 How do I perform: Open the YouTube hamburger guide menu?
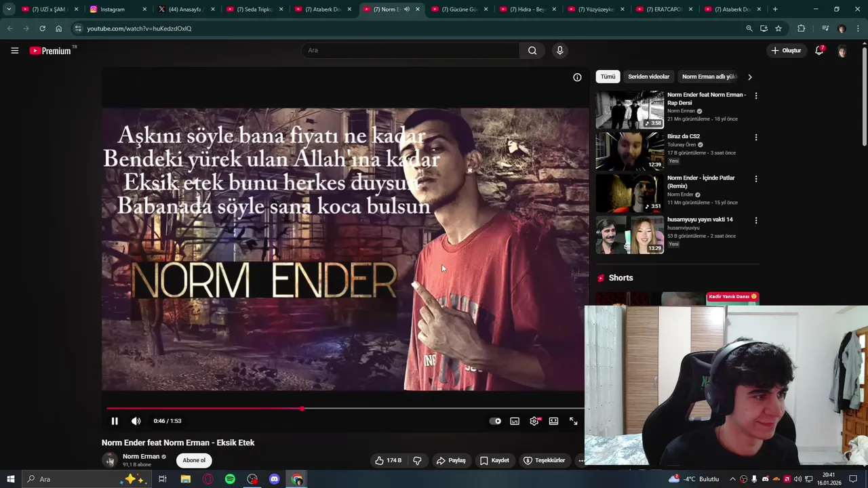[14, 50]
